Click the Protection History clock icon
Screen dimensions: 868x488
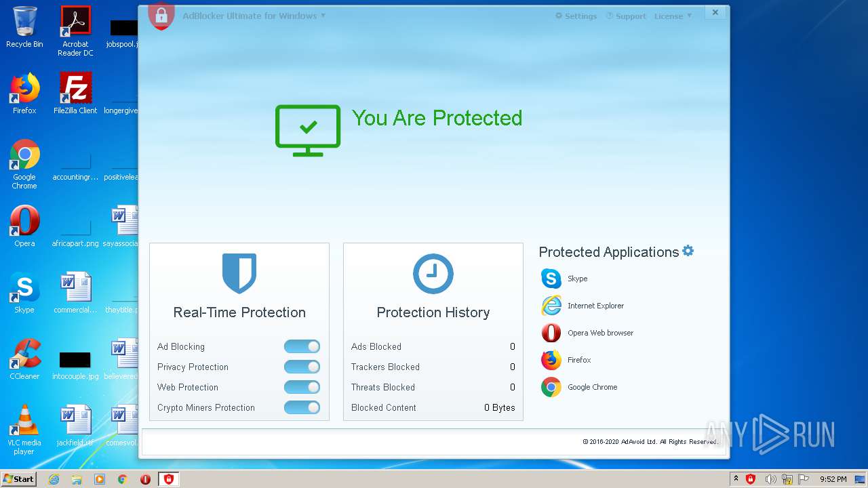(433, 274)
